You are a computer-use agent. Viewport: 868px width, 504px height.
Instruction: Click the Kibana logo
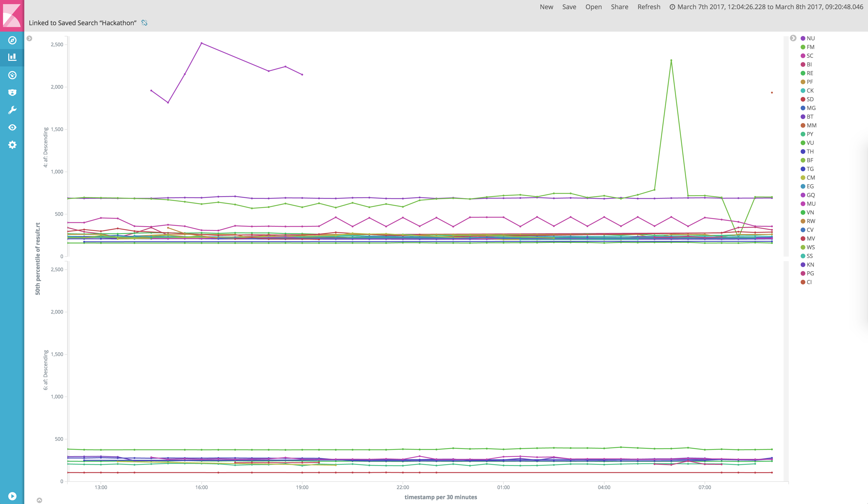pos(12,15)
